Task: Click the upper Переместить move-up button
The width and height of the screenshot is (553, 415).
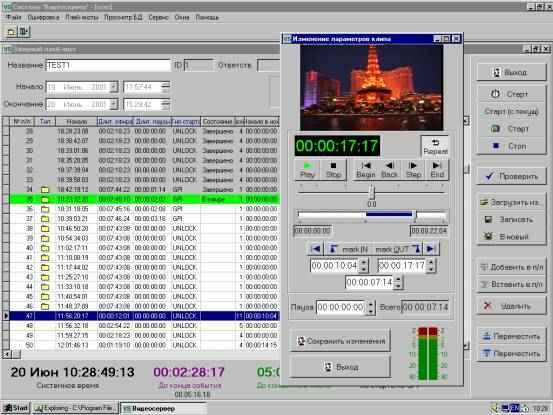Action: tap(511, 336)
